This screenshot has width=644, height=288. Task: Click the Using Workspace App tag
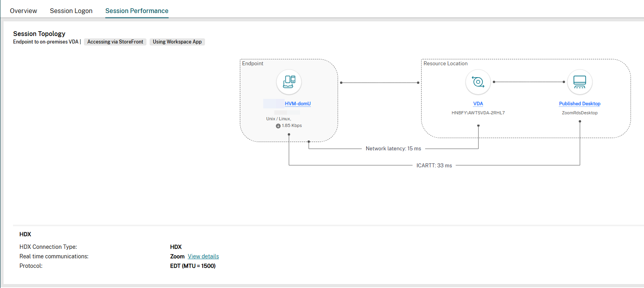[177, 42]
